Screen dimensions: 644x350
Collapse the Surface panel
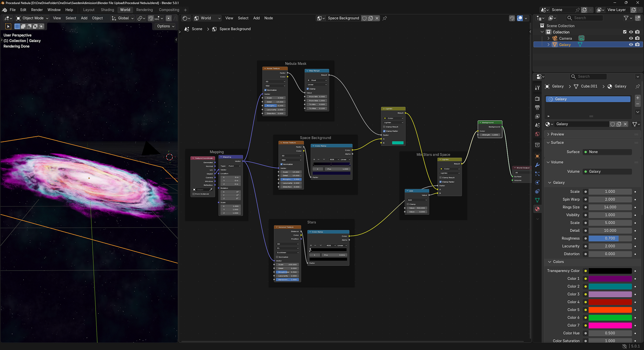tap(557, 142)
